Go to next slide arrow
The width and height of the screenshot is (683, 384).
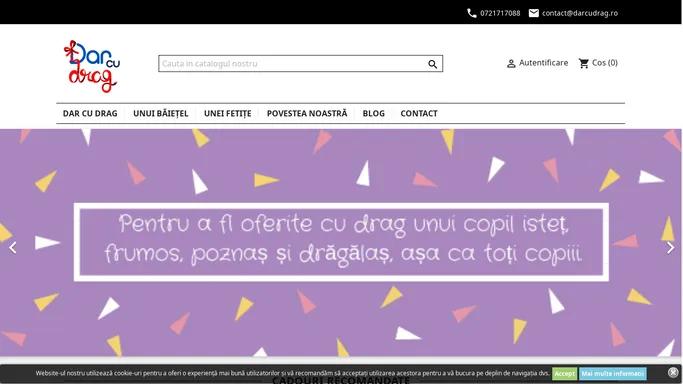(670, 248)
